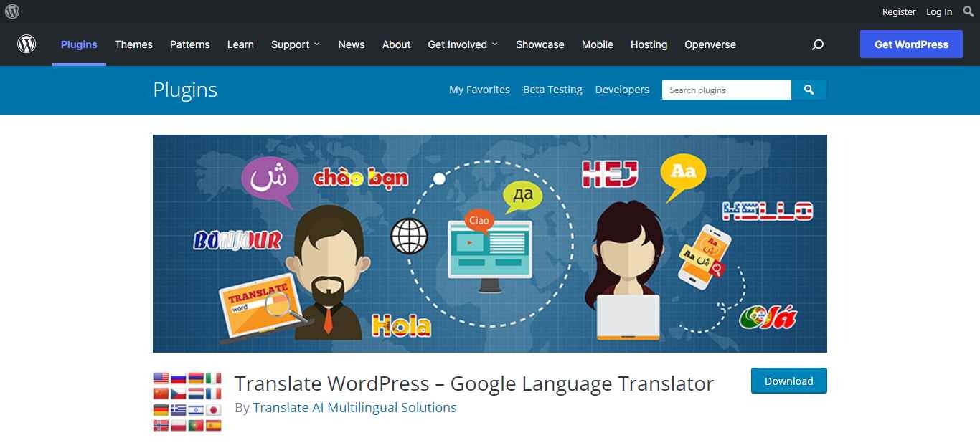Screen dimensions: 980x448
Task: Open author Translate AI Multilingual Solutions
Action: pyautogui.click(x=354, y=407)
